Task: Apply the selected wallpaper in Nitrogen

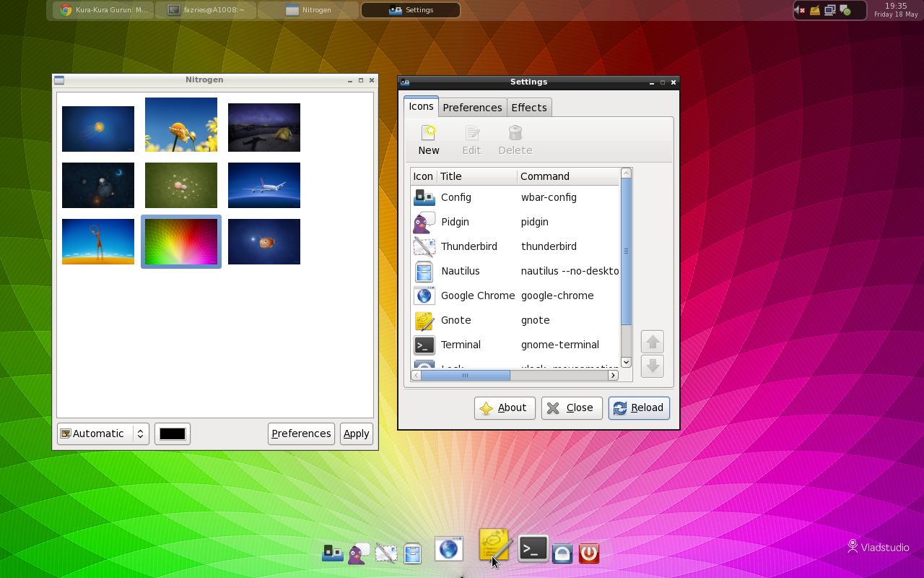Action: 356,433
